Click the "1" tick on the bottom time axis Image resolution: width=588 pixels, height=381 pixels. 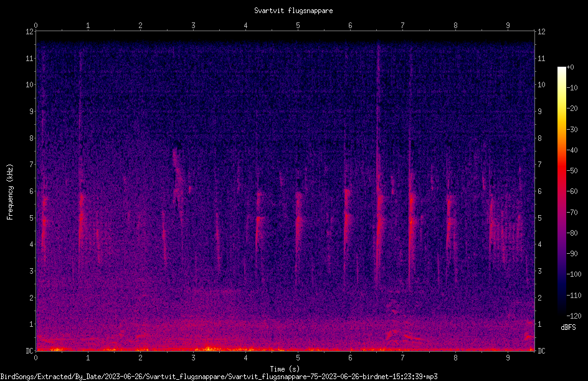pyautogui.click(x=88, y=358)
